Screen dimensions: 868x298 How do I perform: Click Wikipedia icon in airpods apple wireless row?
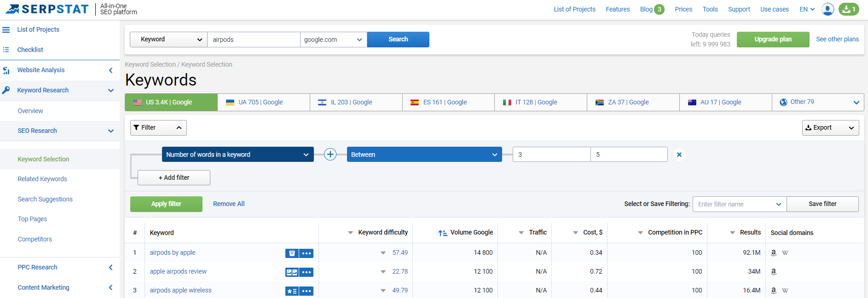[785, 291]
